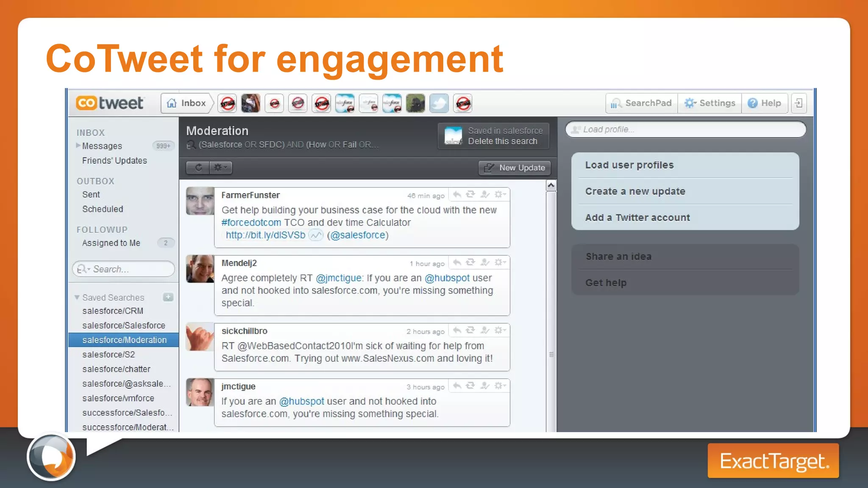Image resolution: width=868 pixels, height=488 pixels.
Task: Retweet Mendelj2's tweet
Action: 470,262
